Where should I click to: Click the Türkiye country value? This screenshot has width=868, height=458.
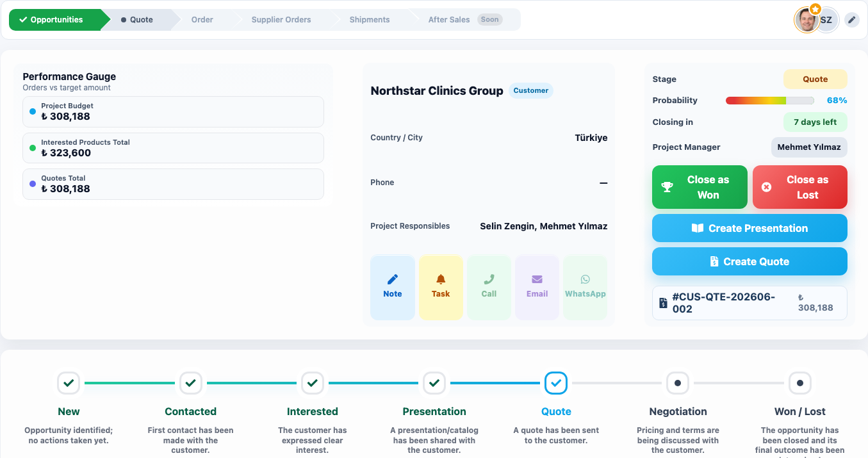point(591,138)
